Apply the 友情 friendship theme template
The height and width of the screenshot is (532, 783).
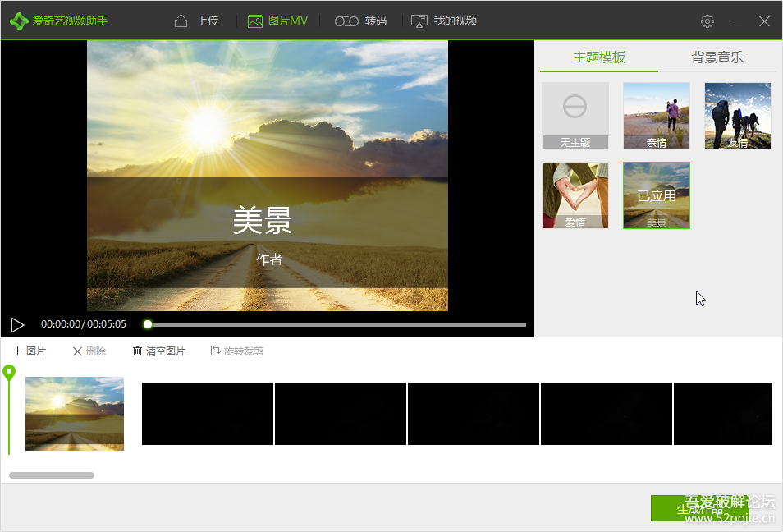click(x=737, y=115)
